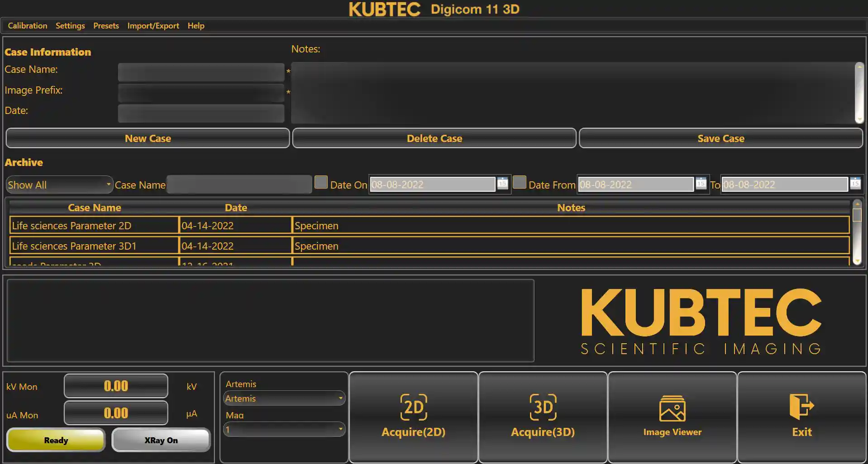The width and height of the screenshot is (868, 464).
Task: Open the Mag value dropdown
Action: [x=284, y=429]
